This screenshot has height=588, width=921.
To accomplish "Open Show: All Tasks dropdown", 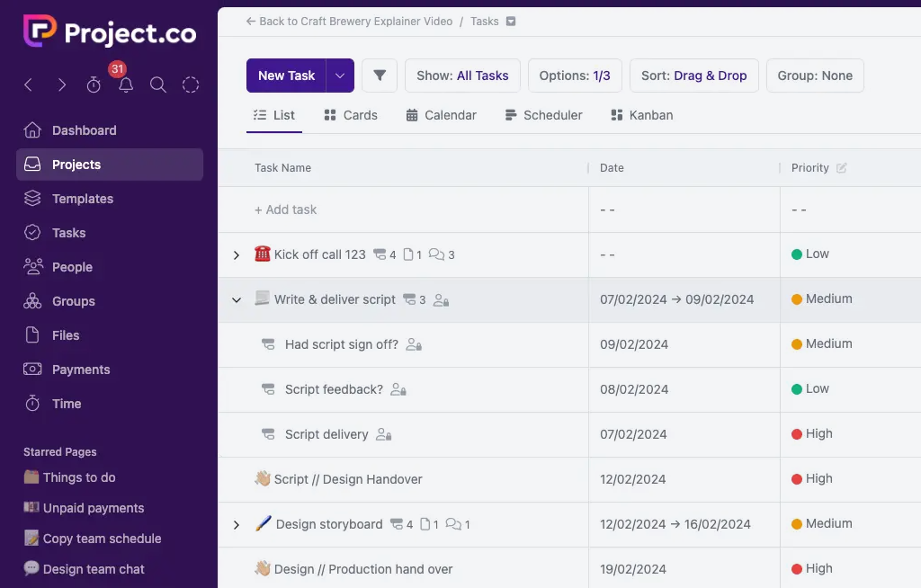I will [x=462, y=76].
